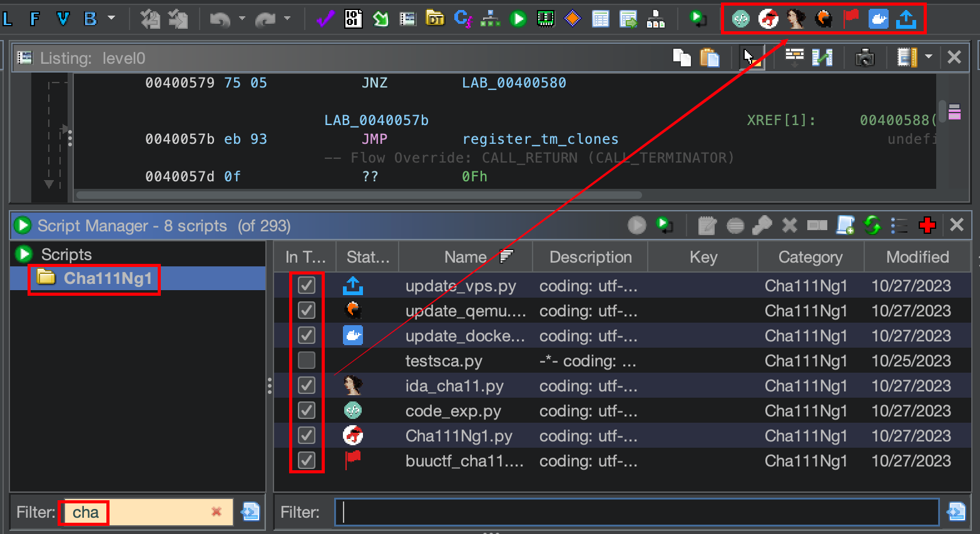
Task: Open the Data Type Manager folder icon
Action: pos(434,19)
